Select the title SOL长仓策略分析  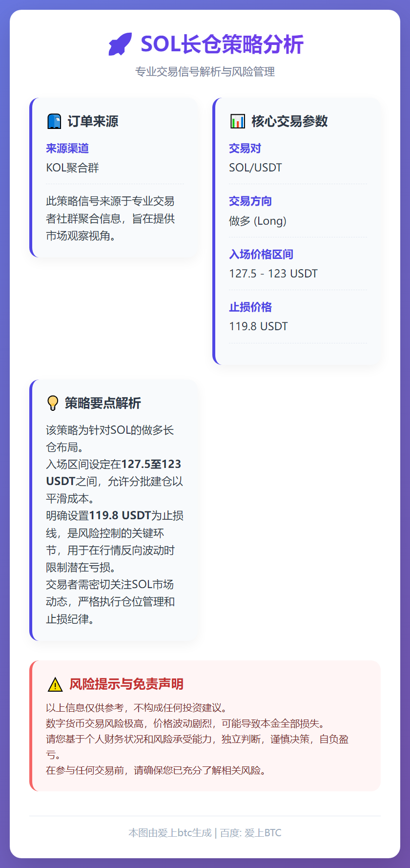coord(222,44)
